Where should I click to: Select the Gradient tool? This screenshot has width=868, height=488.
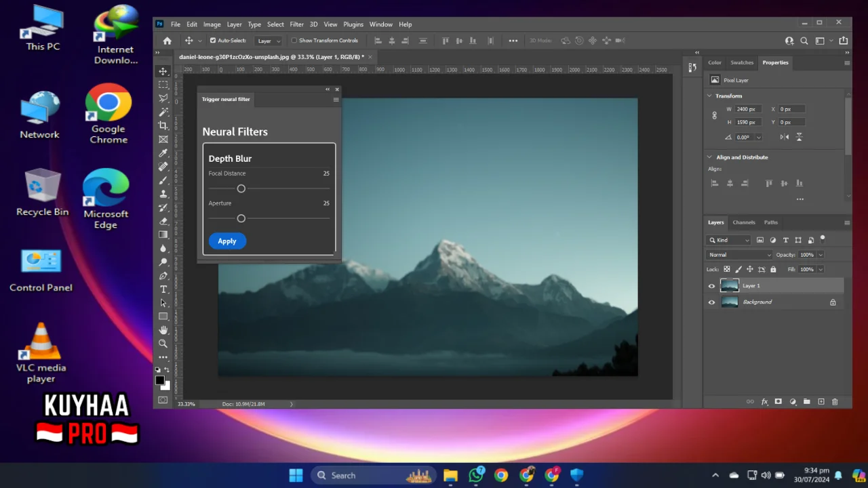coord(163,235)
